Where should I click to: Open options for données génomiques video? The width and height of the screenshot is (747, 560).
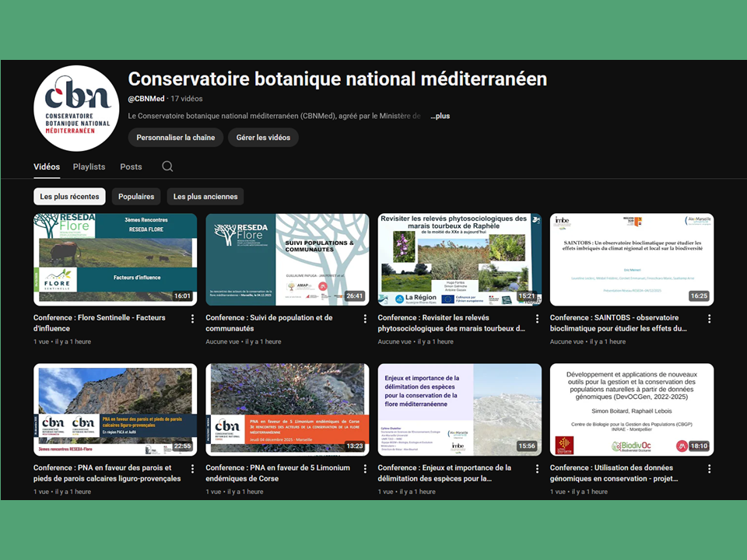point(709,469)
